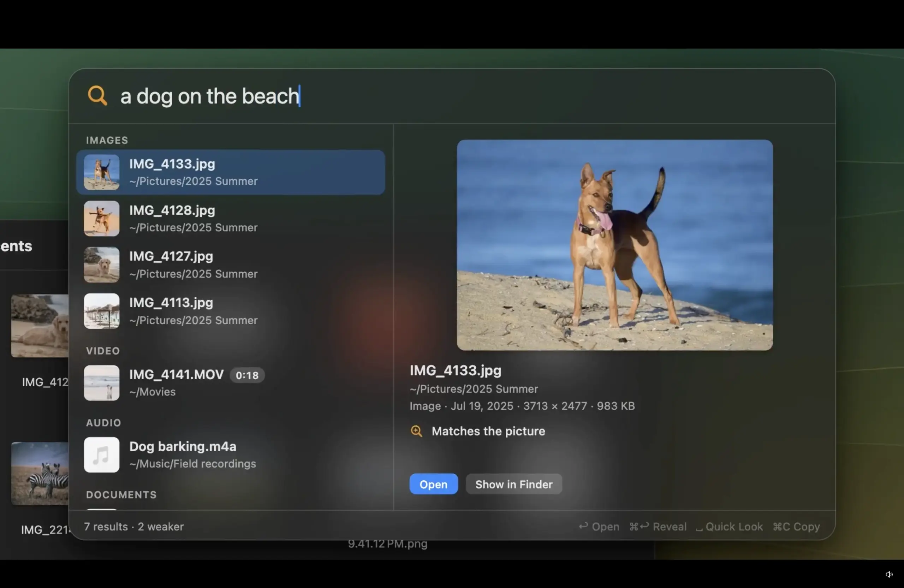The width and height of the screenshot is (904, 588).
Task: Click the Show in Finder button
Action: coord(514,484)
